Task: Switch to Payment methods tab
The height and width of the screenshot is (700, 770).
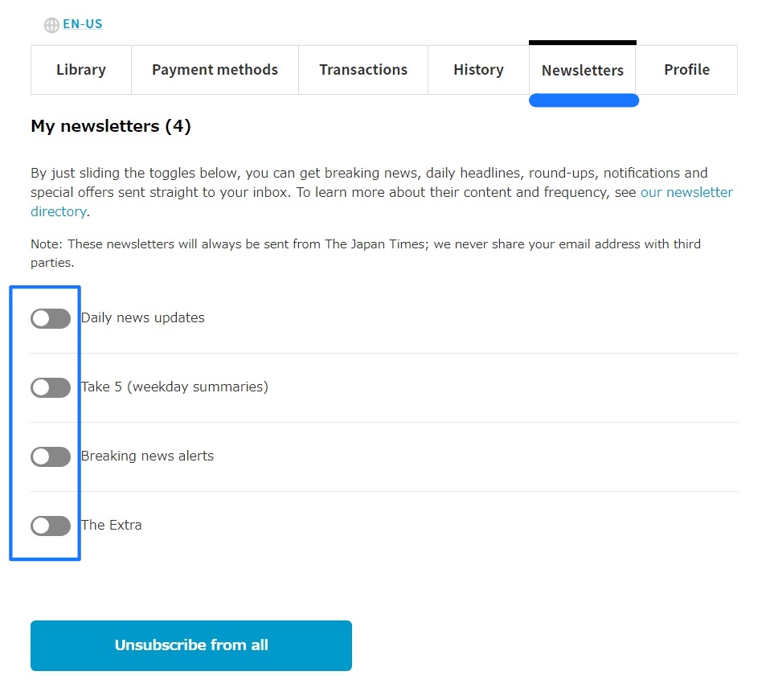Action: click(215, 70)
